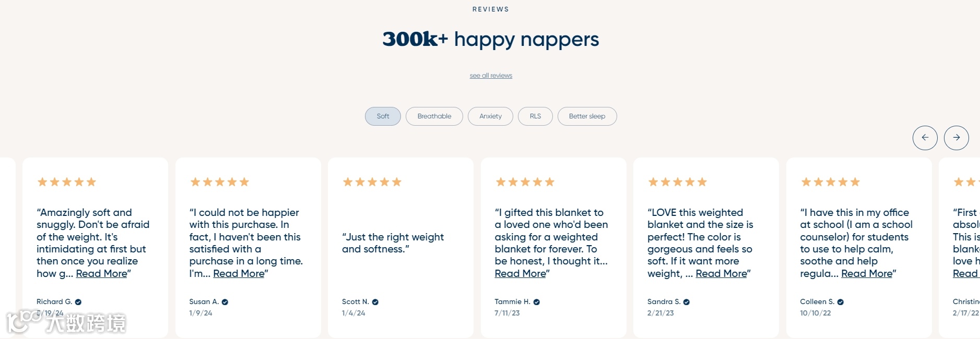Click verified badge next to Susan A.
The height and width of the screenshot is (339, 980).
(225, 302)
